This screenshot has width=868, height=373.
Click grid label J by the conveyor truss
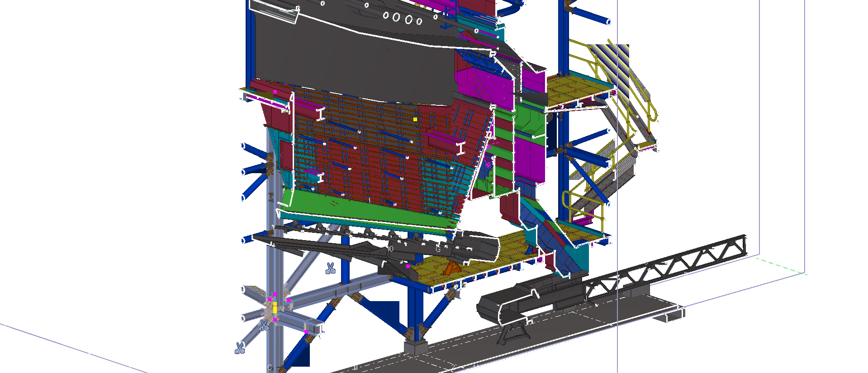tap(585, 299)
